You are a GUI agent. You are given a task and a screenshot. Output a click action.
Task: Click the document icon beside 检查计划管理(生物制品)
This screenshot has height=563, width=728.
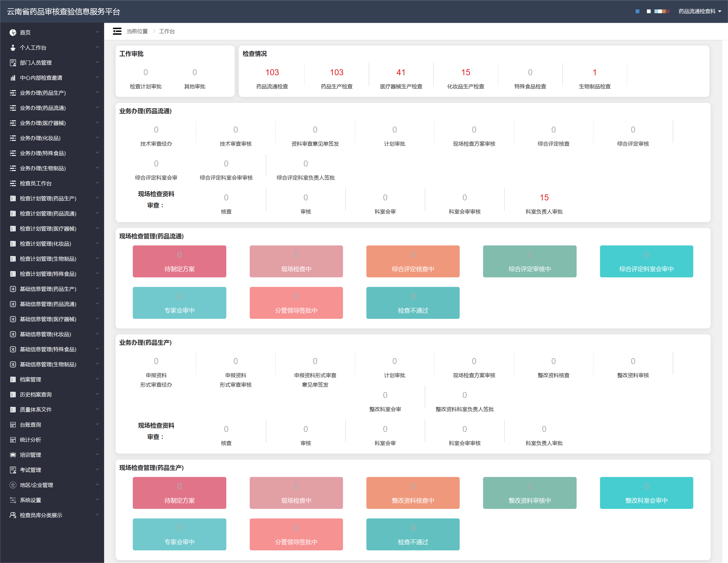pos(13,259)
